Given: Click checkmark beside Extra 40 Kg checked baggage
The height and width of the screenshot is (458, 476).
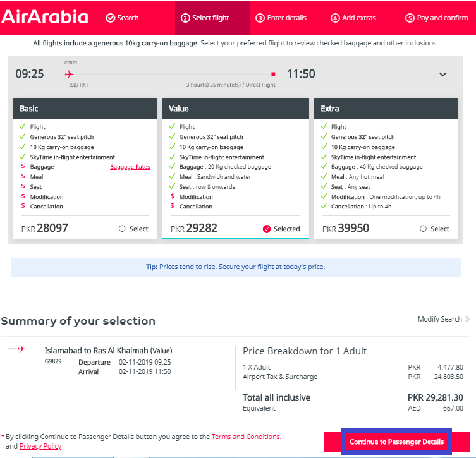Looking at the screenshot, I should pyautogui.click(x=324, y=166).
